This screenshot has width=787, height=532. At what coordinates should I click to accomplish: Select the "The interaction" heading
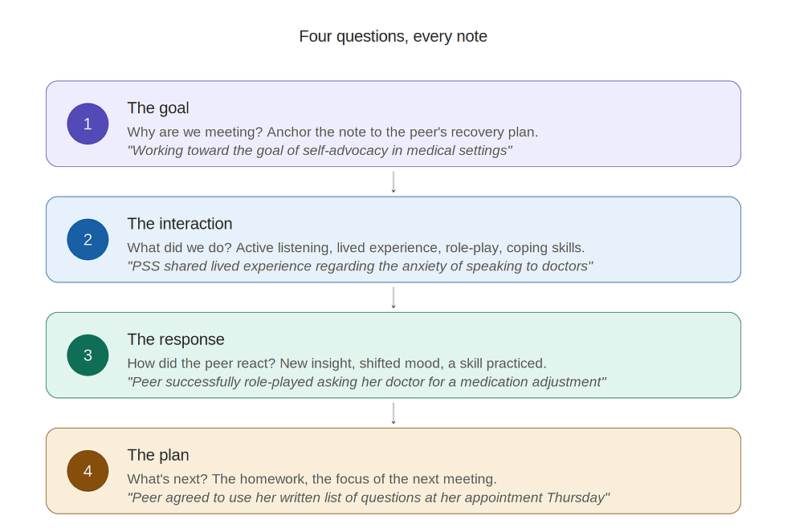tap(180, 224)
